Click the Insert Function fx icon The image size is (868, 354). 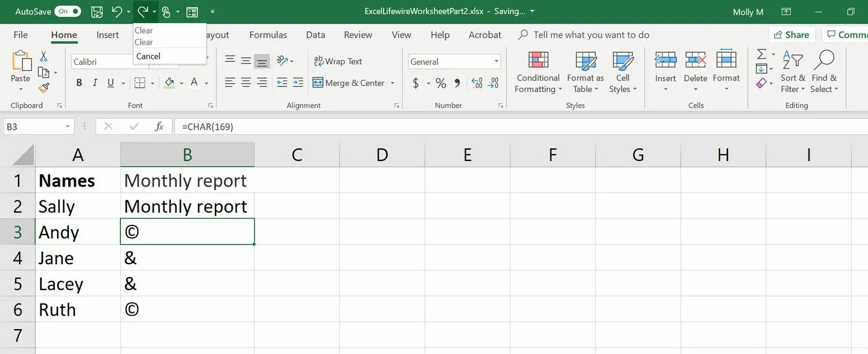click(159, 126)
